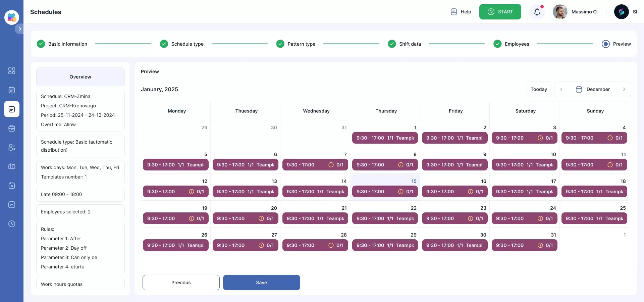Click the Save button
Screen dimensions: 644x302
261,283
